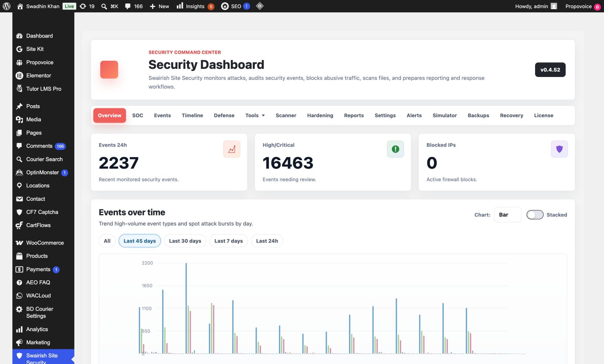Click the updates icon showing 19
This screenshot has height=364, width=604.
[x=83, y=6]
